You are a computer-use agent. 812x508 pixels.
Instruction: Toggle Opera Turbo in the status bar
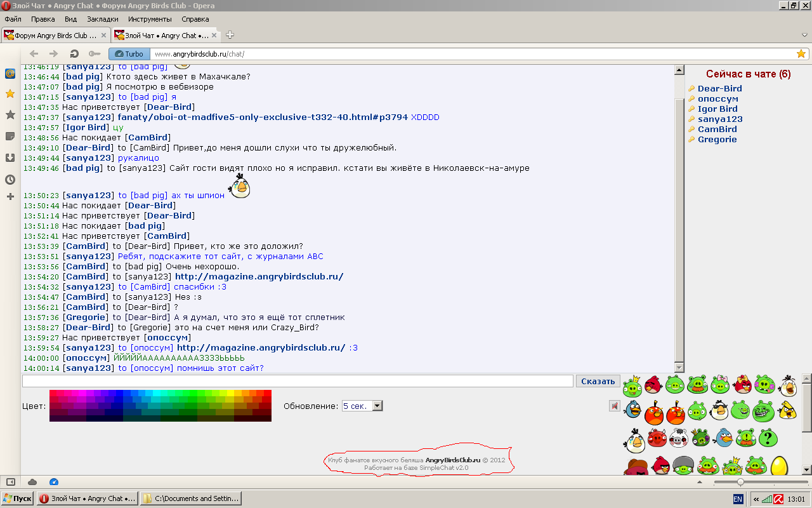pos(53,482)
